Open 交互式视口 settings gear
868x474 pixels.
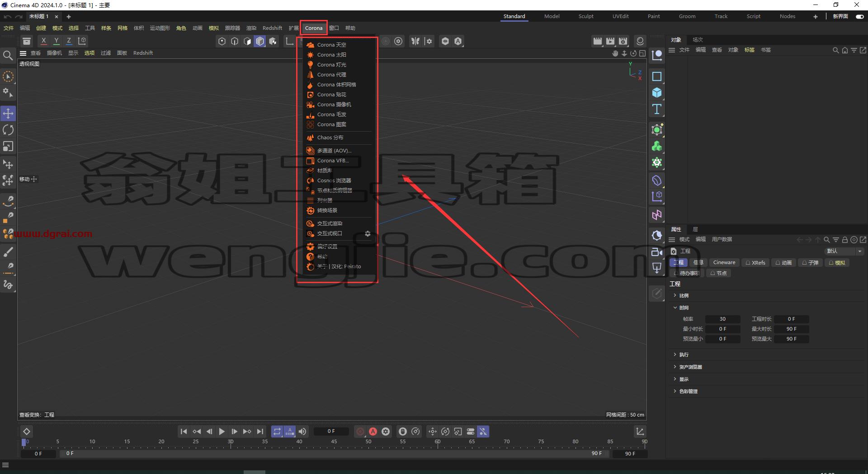368,234
